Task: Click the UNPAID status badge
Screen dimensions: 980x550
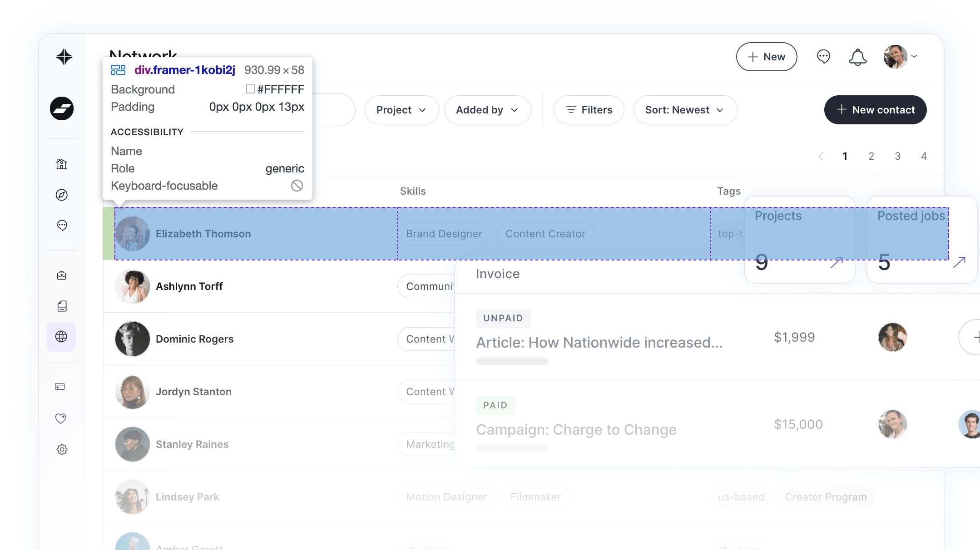Action: tap(503, 318)
